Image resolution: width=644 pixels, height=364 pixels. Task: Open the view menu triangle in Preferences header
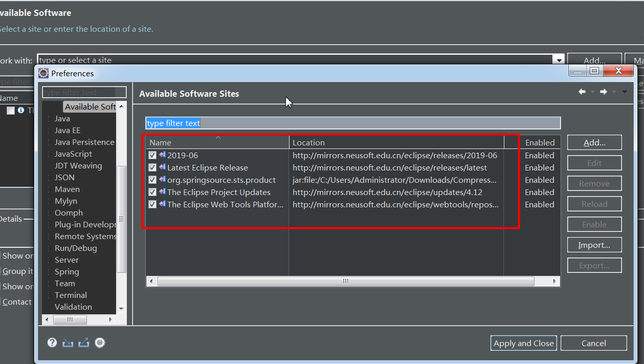[x=625, y=92]
